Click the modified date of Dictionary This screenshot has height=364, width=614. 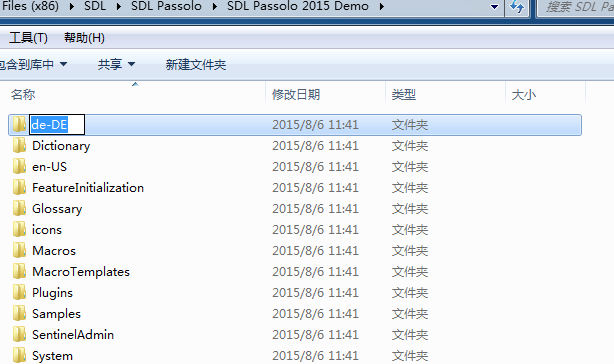pyautogui.click(x=315, y=146)
